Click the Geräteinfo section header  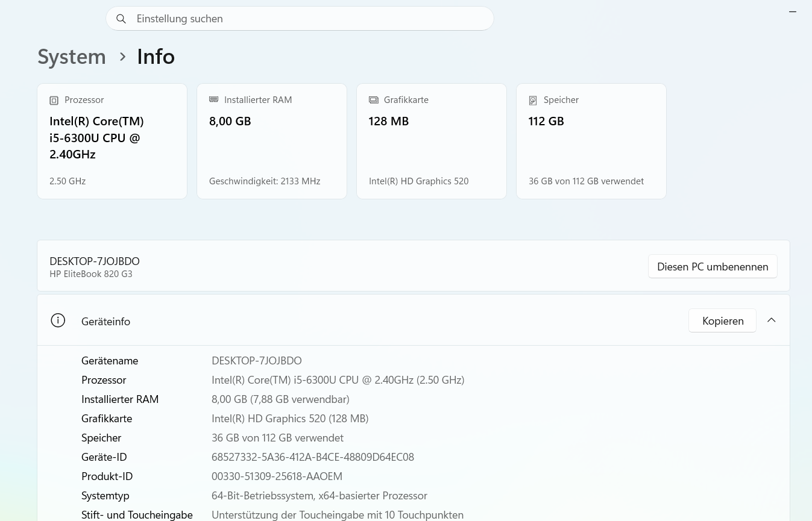coord(414,320)
